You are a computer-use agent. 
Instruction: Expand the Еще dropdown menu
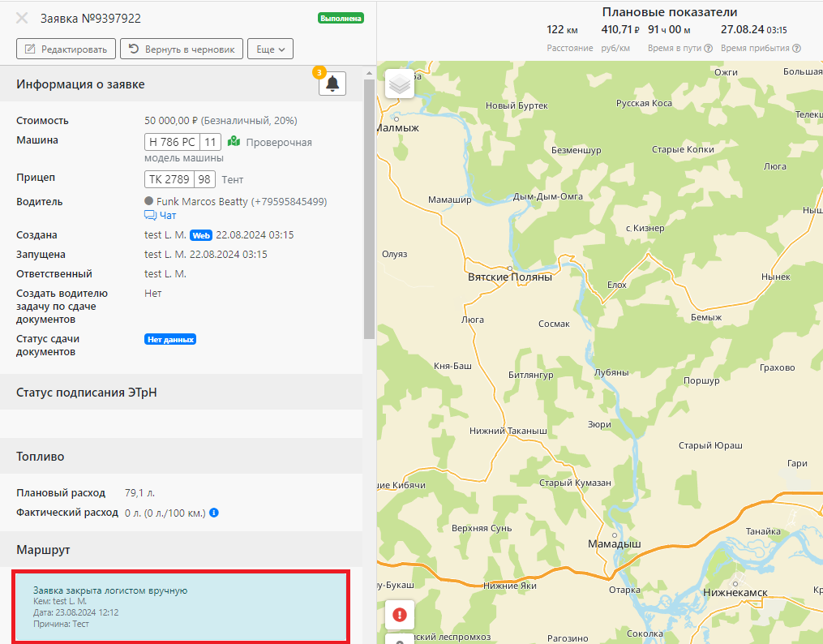click(x=270, y=49)
